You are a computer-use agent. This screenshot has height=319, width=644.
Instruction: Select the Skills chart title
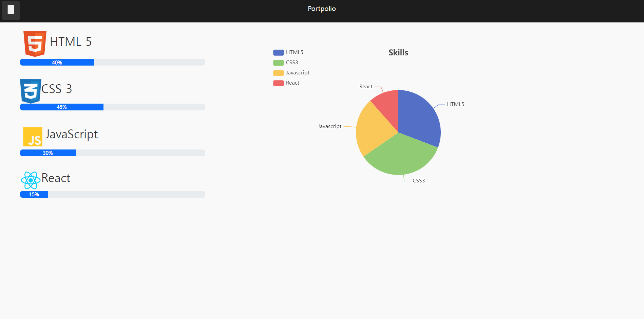tap(398, 52)
